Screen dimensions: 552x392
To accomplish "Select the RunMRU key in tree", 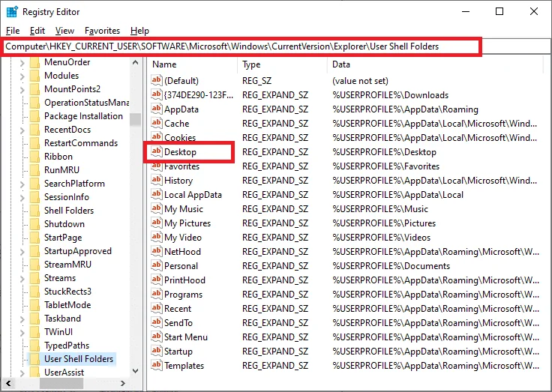I will pos(62,170).
